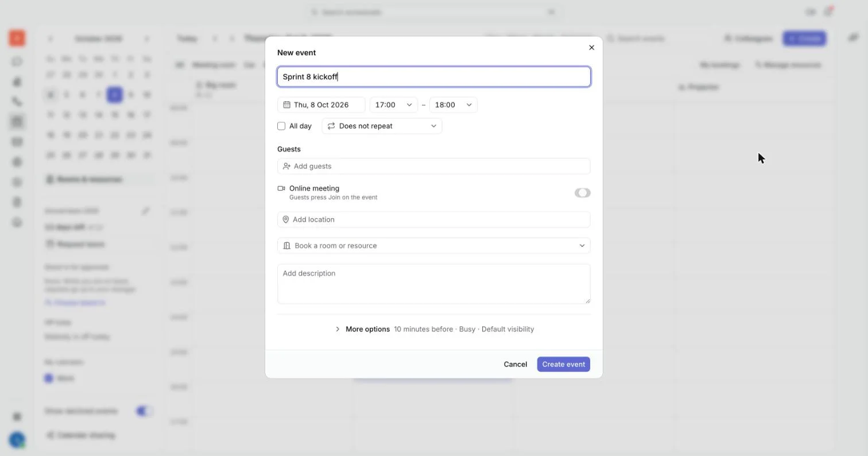Click the Add location field
The height and width of the screenshot is (456, 868).
[x=434, y=220]
